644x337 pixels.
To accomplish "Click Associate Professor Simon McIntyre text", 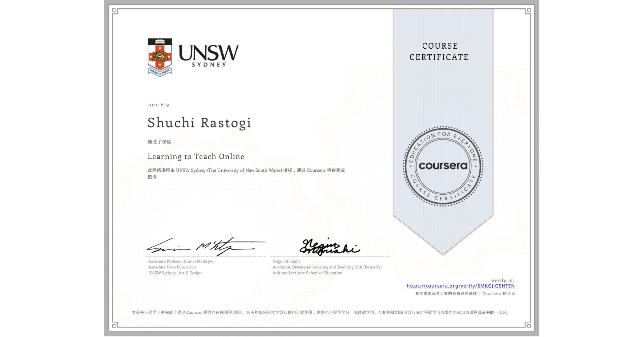I will coord(181,261).
